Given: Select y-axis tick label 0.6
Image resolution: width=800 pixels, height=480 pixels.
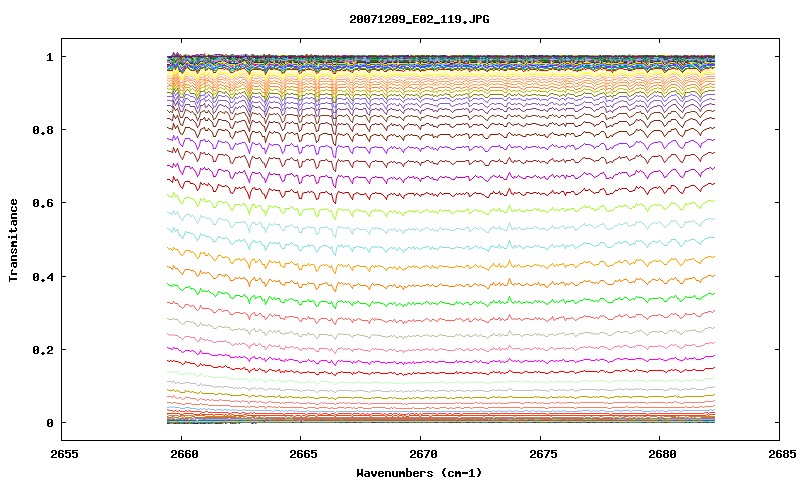Looking at the screenshot, I should pyautogui.click(x=43, y=203).
